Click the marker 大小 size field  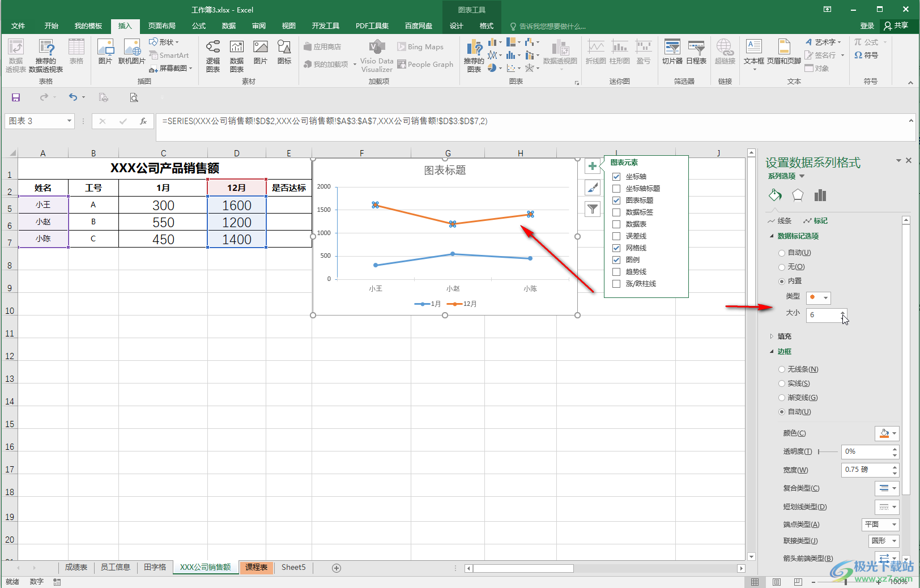pos(823,315)
